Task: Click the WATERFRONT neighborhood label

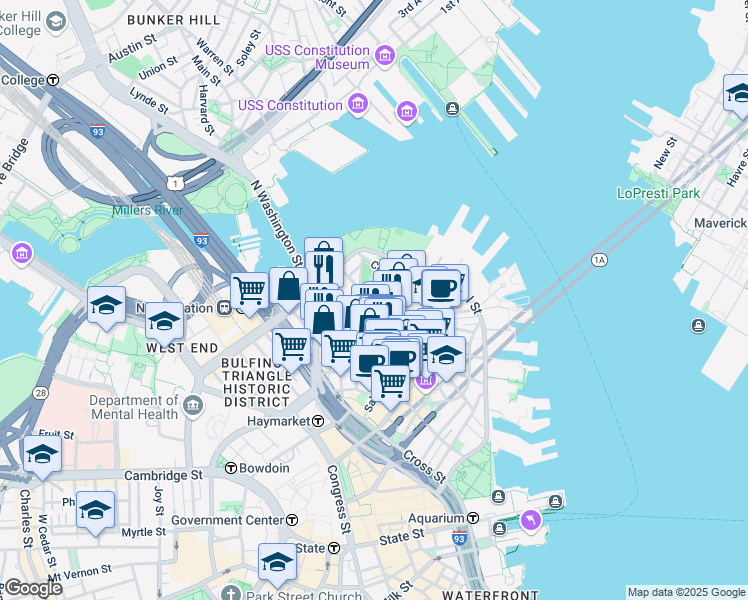Action: pos(490,595)
